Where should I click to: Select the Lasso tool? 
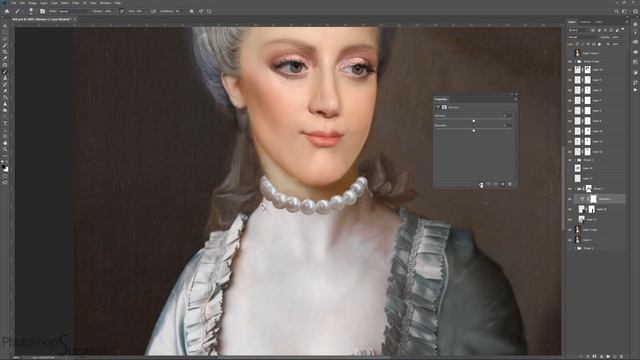click(5, 39)
